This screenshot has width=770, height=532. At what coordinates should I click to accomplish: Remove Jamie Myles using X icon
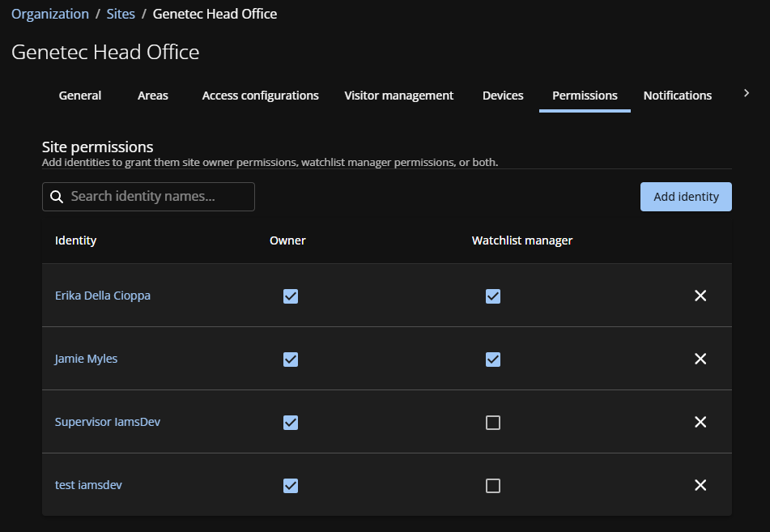pyautogui.click(x=700, y=359)
